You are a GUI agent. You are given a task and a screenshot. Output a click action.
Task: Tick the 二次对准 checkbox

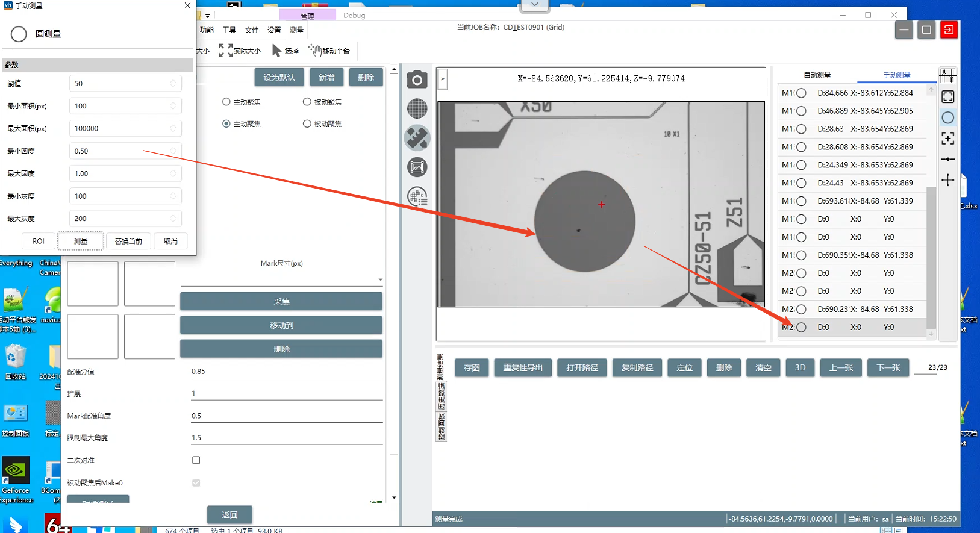tap(196, 460)
